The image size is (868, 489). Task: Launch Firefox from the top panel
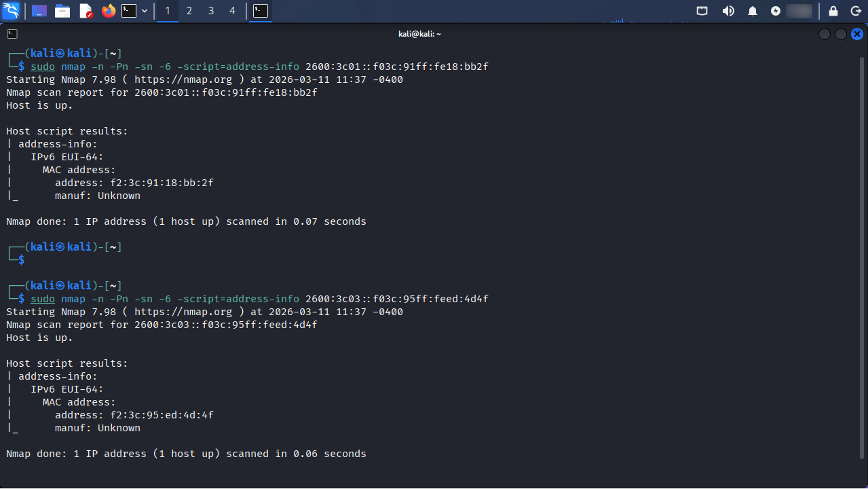(x=108, y=11)
